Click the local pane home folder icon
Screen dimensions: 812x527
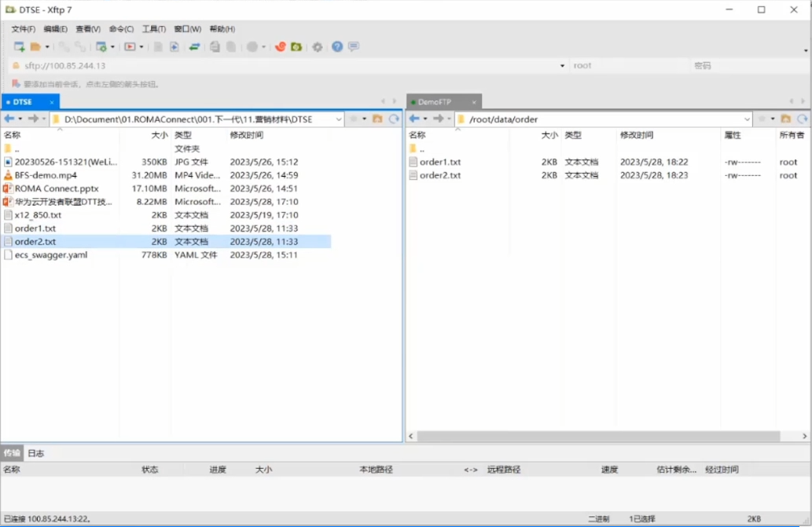pos(377,119)
